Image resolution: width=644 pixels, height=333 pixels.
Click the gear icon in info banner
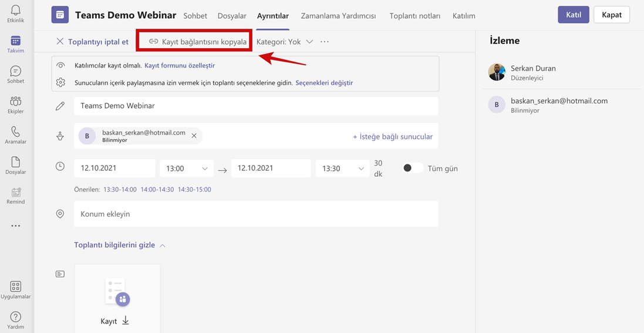61,82
